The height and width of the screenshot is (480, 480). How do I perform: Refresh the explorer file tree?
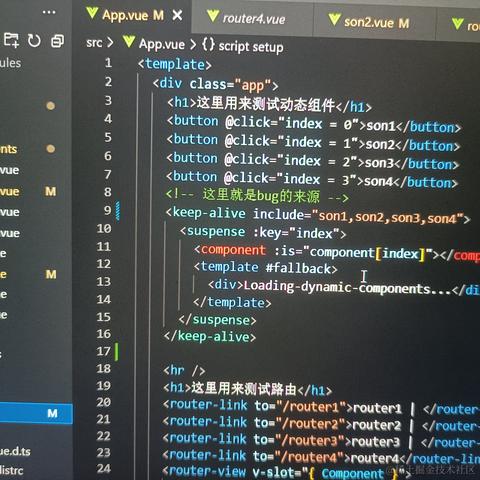click(x=34, y=41)
